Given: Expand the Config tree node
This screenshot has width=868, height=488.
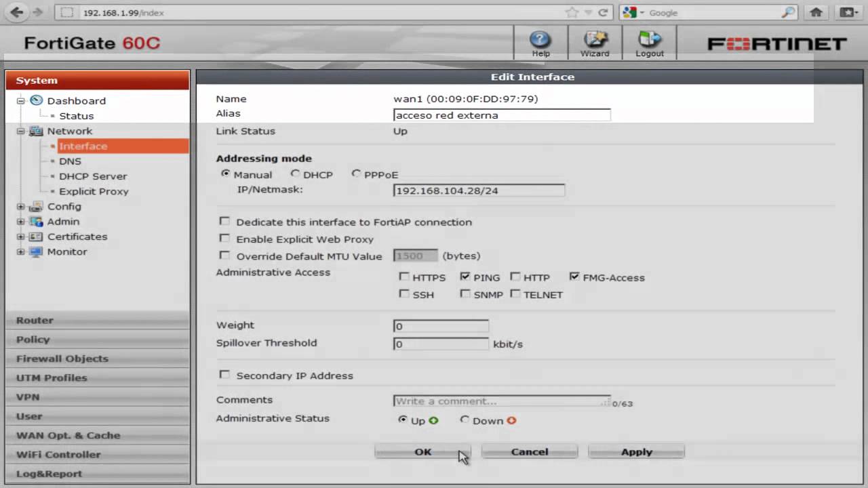Looking at the screenshot, I should [x=20, y=206].
